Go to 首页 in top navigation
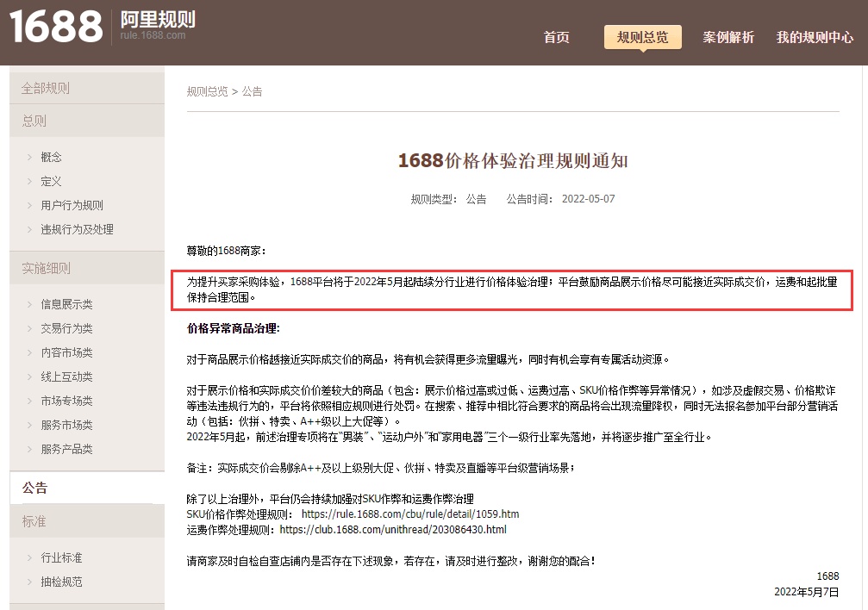This screenshot has width=868, height=610. (x=556, y=37)
